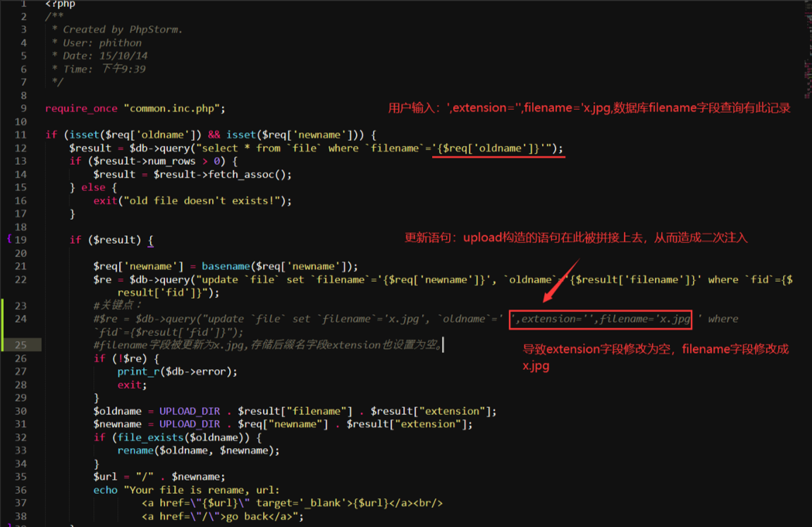The width and height of the screenshot is (812, 527).
Task: Click the red-boxed injection payload annotation
Action: coord(600,319)
